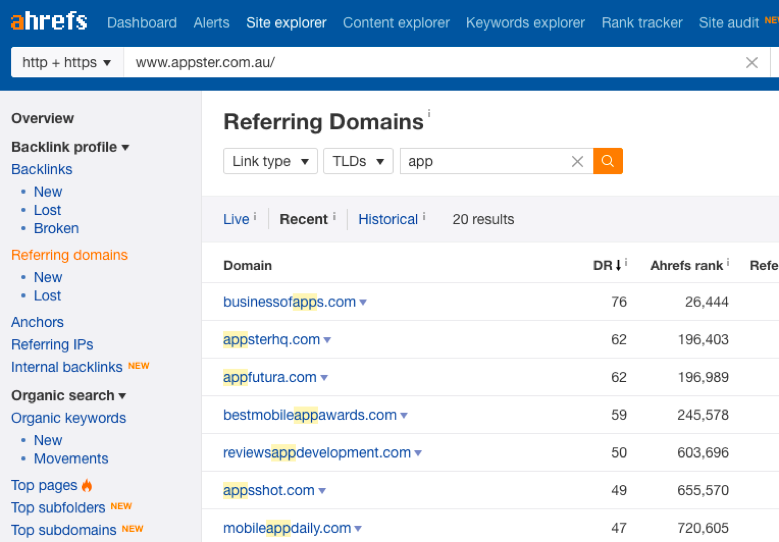The height and width of the screenshot is (542, 779).
Task: Click the info icon next to Historical
Action: pos(424,216)
